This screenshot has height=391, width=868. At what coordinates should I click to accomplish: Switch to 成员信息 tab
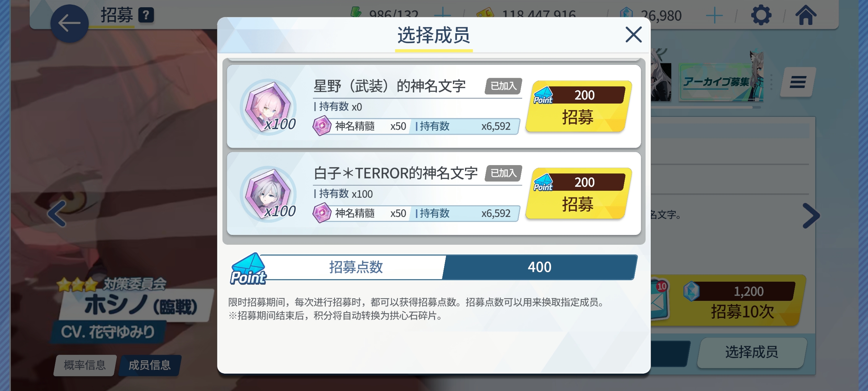coord(150,365)
